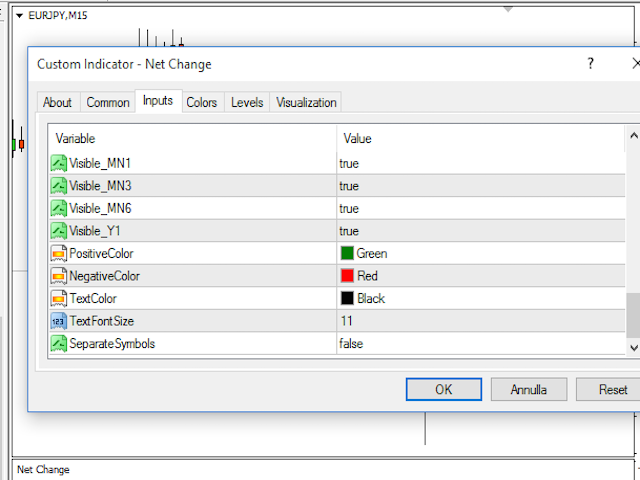Click the Visible_Y1 variable icon

[59, 231]
